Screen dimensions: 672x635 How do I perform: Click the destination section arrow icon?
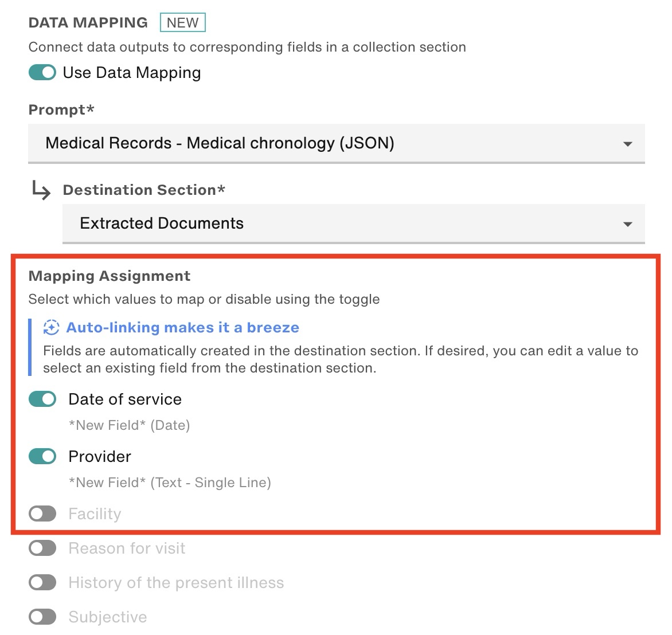click(41, 190)
